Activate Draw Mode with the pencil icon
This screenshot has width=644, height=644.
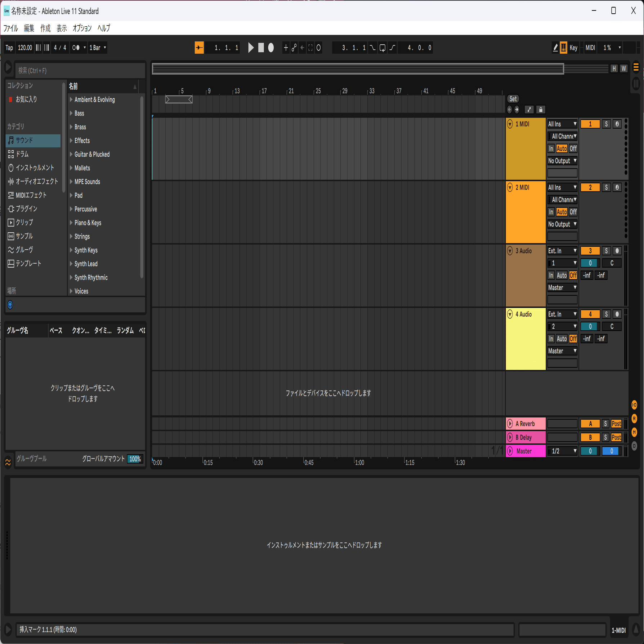[555, 48]
